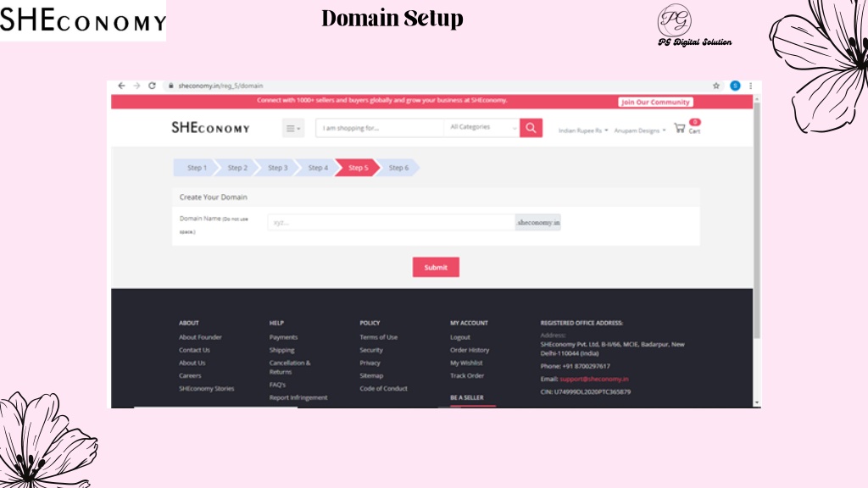The width and height of the screenshot is (868, 488).
Task: Open the Order History link
Action: point(470,350)
